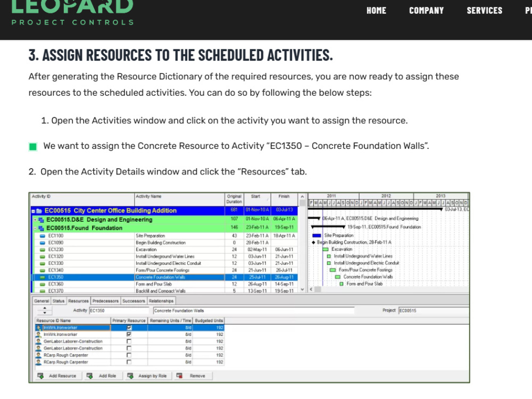Click the Install Underground Electric Conduit Gantt bar
Screen dimensions: 532x399
(x=329, y=263)
